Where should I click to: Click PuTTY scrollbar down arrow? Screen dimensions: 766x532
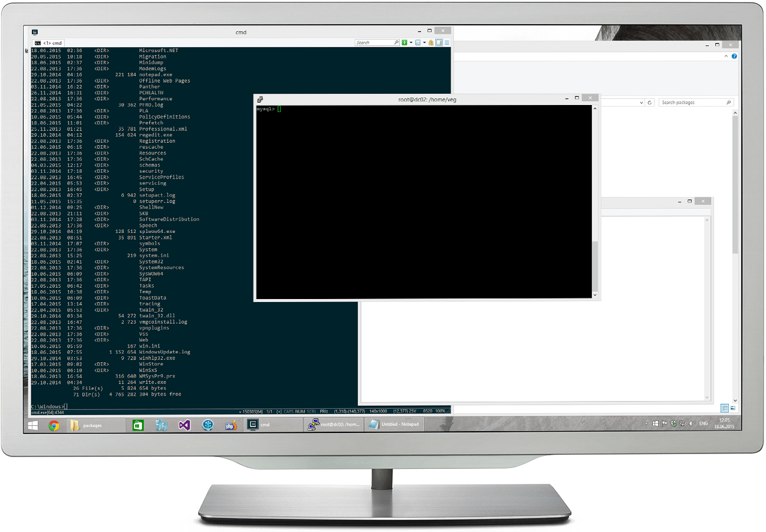coord(594,295)
